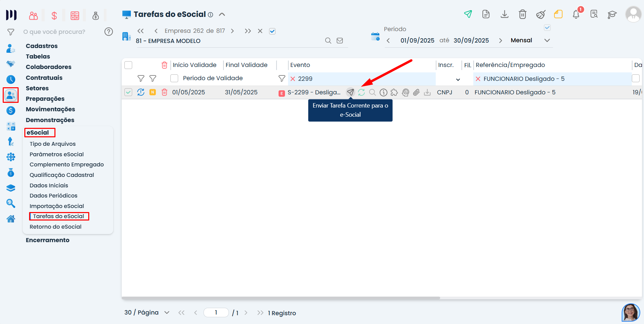Click the red dollar sign icon in top bar
The width and height of the screenshot is (644, 324).
54,16
